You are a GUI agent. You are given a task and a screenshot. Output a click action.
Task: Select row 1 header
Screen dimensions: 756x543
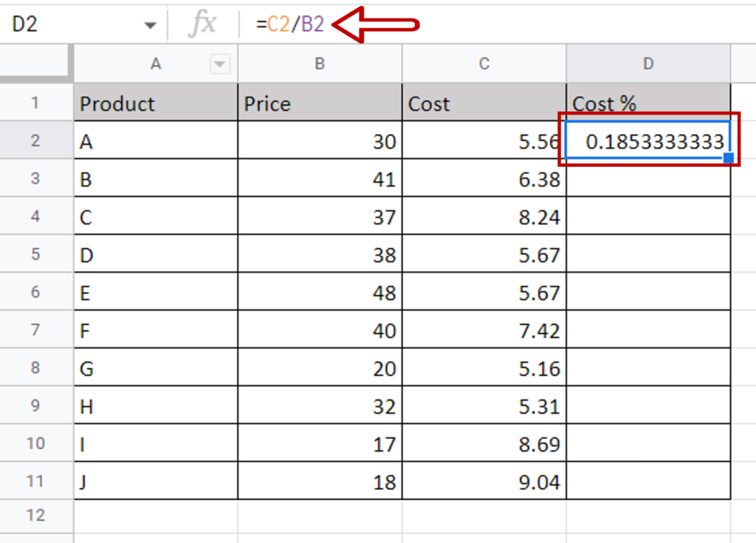(x=36, y=103)
